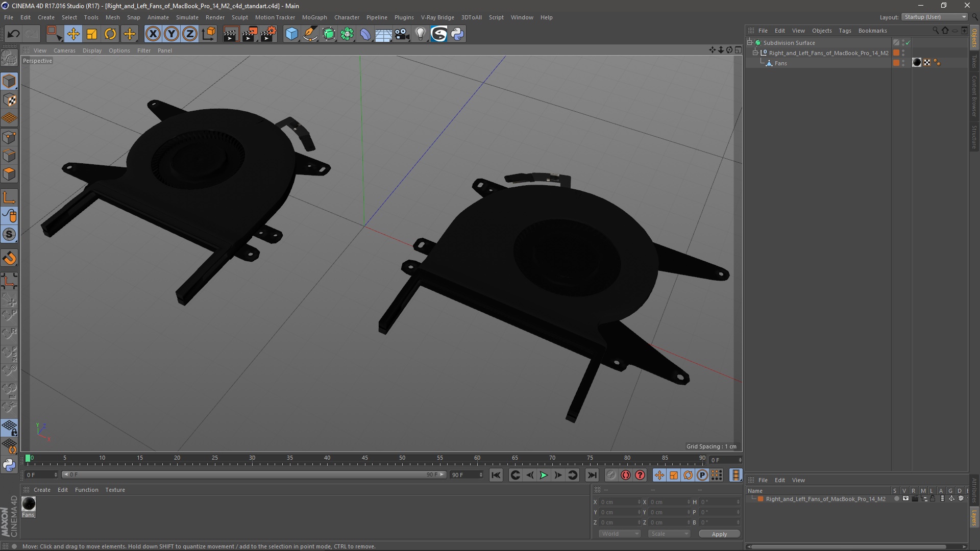
Task: Open the MoGraph array generator icon
Action: point(347,34)
